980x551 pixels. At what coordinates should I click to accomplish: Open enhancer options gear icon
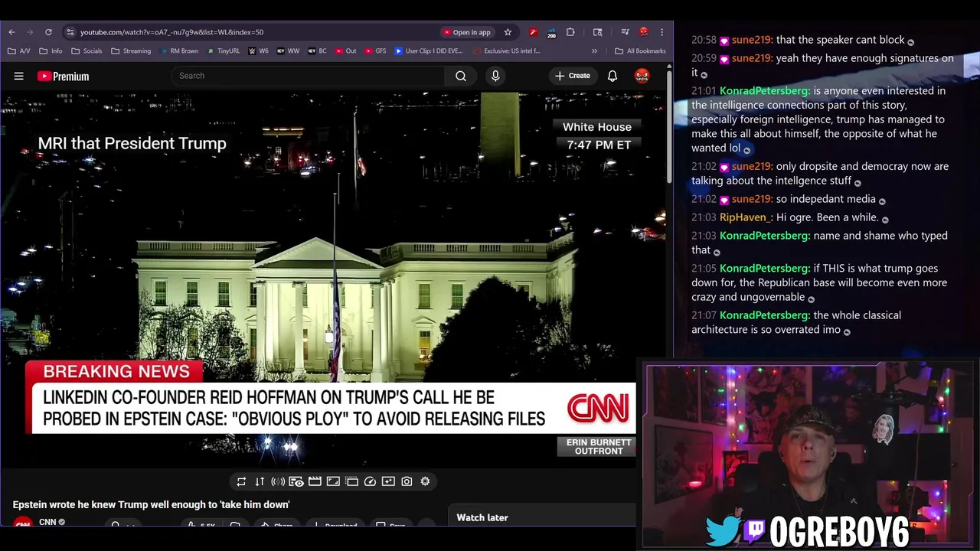(x=425, y=481)
